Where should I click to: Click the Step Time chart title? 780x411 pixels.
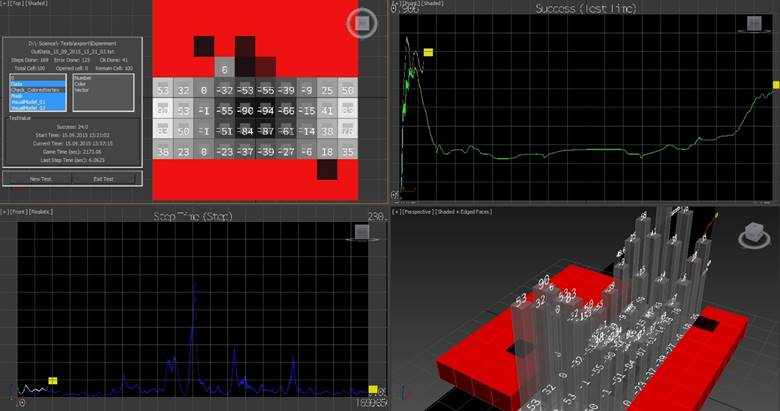coord(193,216)
